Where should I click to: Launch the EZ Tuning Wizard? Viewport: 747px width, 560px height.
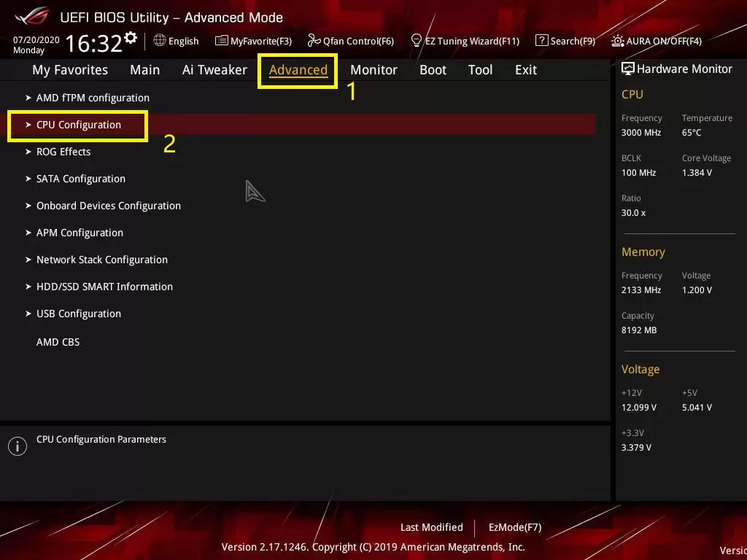(465, 41)
